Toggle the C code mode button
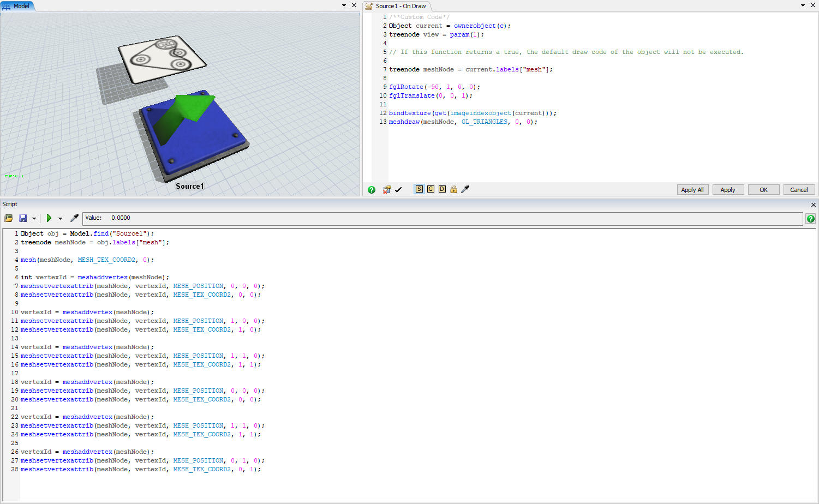Screen dimensions: 819x504 pos(431,189)
